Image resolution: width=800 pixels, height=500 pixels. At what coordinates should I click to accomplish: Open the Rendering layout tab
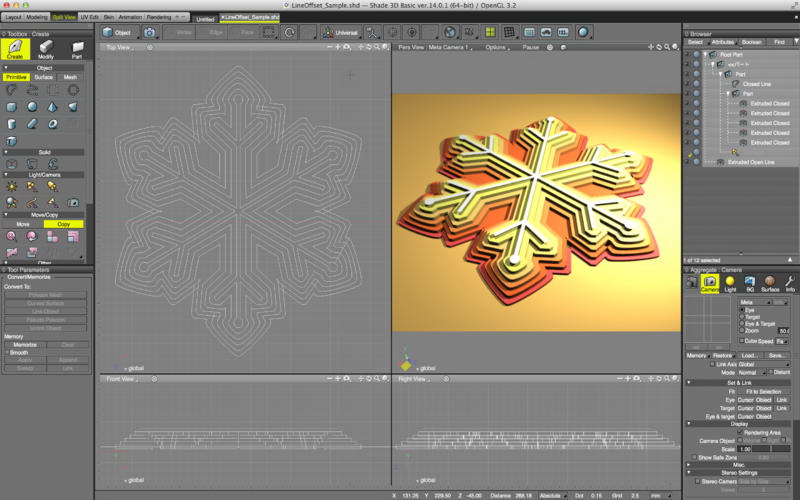159,17
